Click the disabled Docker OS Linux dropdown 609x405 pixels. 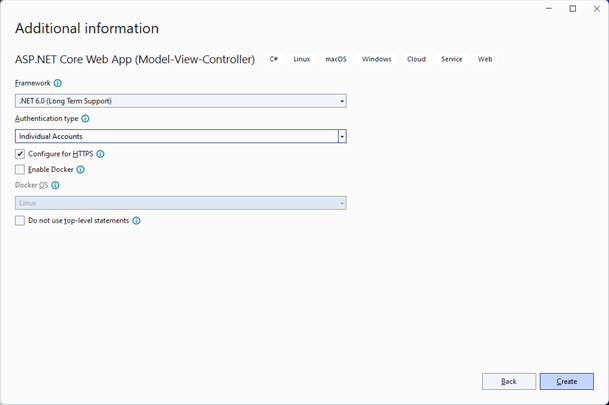[181, 203]
